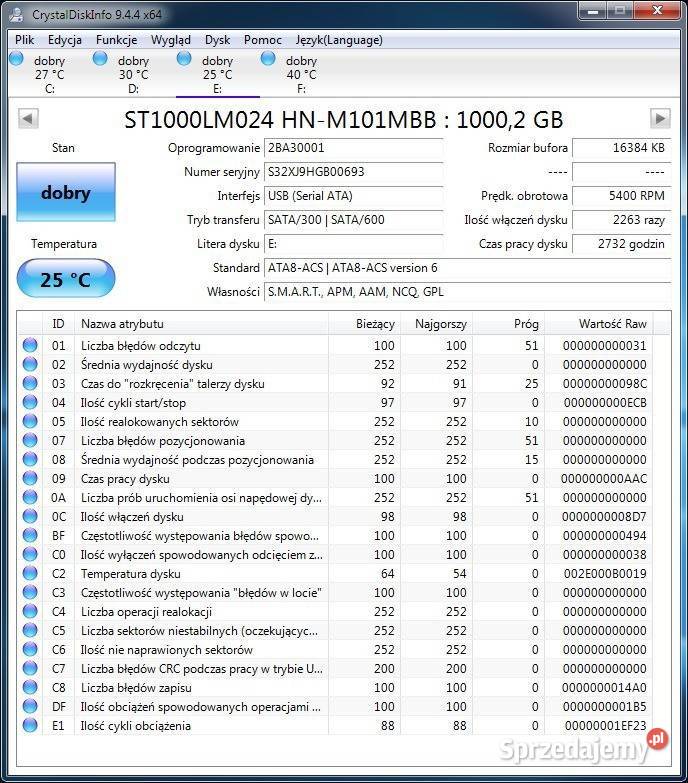
Task: Go to previous disk with left arrow
Action: click(x=28, y=119)
